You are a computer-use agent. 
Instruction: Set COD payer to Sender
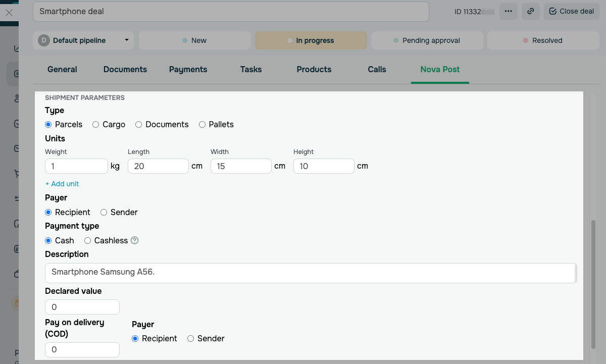coord(191,339)
